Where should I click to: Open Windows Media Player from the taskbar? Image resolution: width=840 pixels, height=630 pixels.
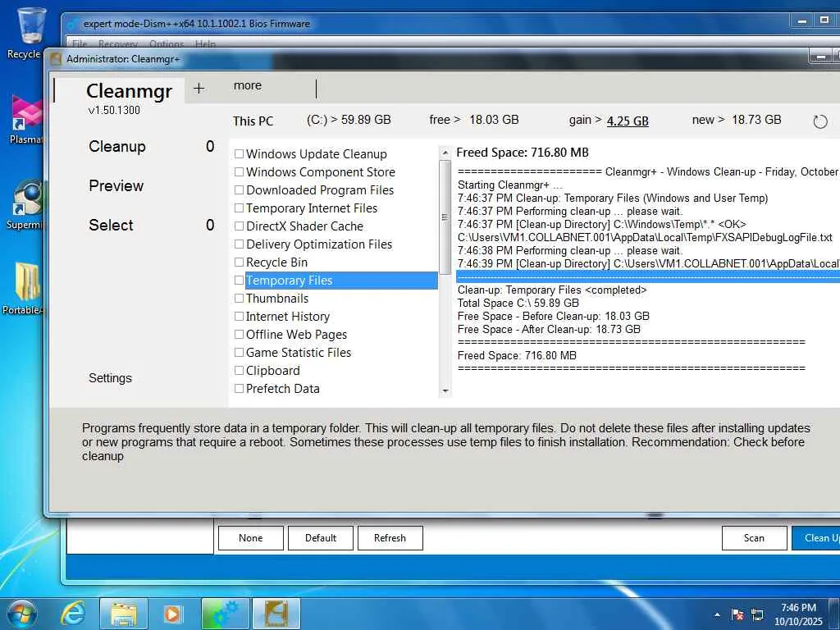[172, 614]
